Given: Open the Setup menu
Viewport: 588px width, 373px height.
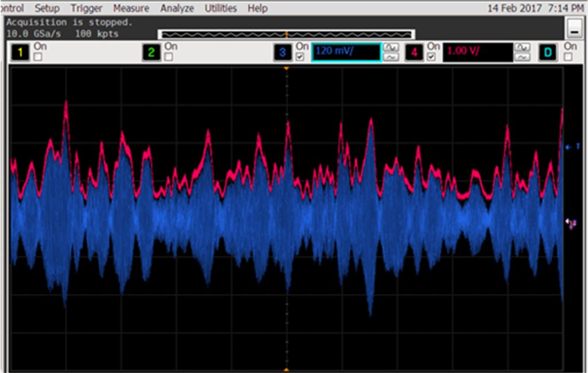Looking at the screenshot, I should 47,8.
